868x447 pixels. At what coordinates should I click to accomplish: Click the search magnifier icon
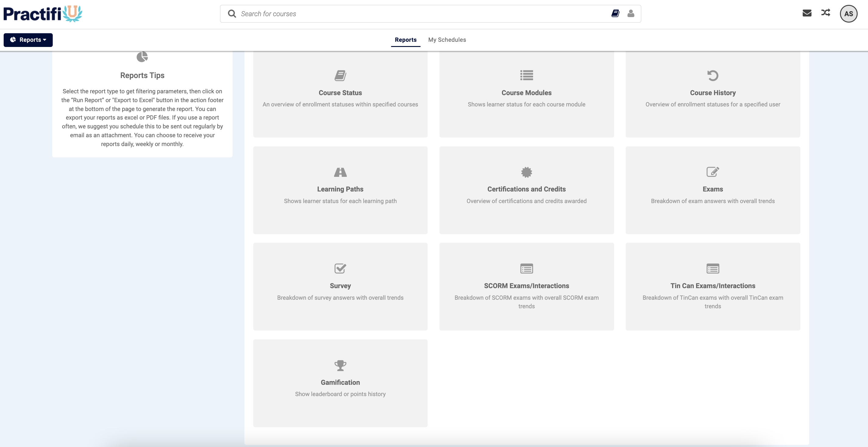232,14
